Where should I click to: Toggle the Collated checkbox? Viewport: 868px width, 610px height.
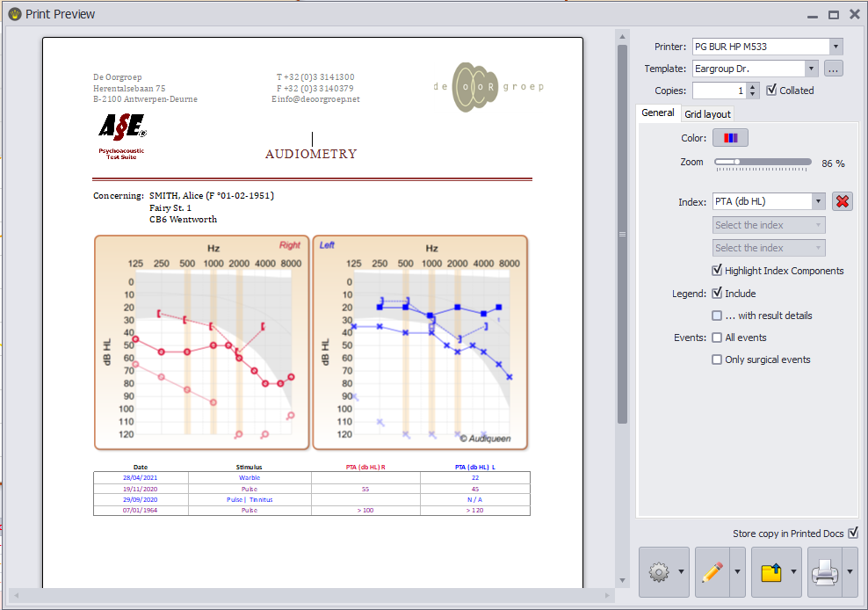click(771, 90)
